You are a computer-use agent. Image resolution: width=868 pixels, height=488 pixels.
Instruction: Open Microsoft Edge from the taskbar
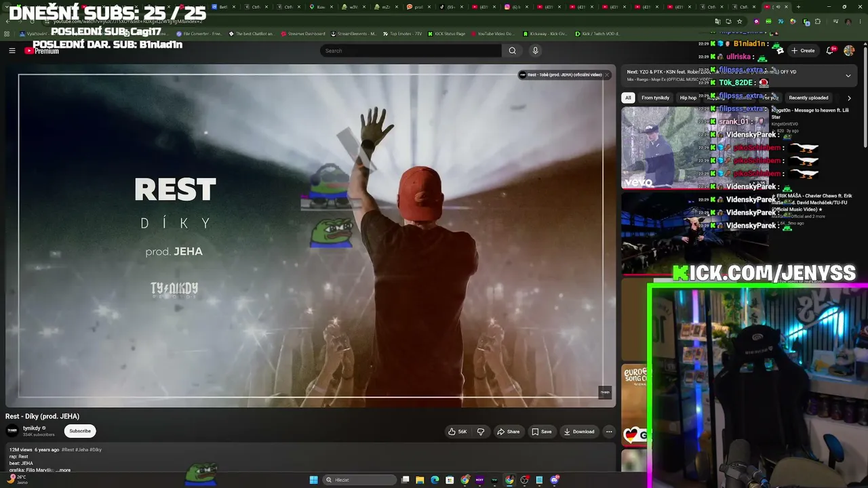coord(435,480)
